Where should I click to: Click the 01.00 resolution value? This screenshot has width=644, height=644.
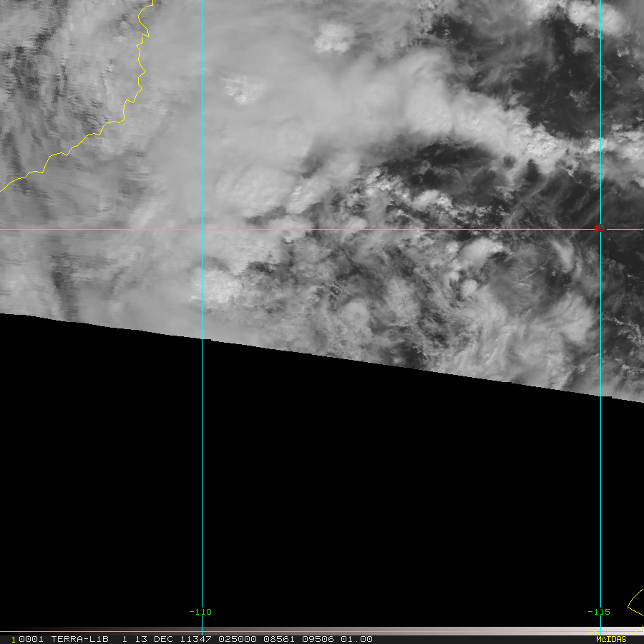pyautogui.click(x=356, y=639)
